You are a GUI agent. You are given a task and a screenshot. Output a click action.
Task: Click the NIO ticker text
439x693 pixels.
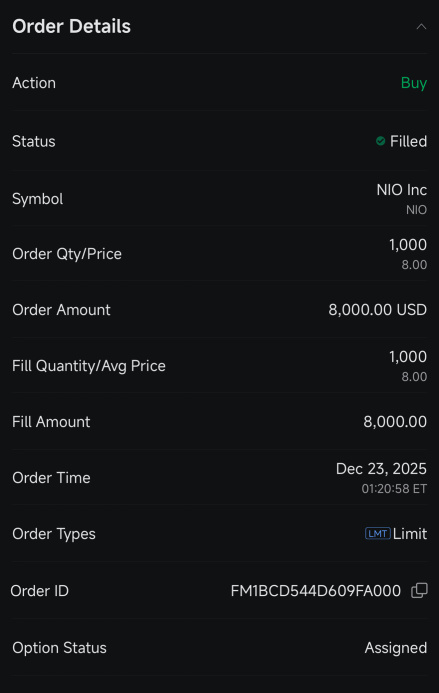[x=416, y=209]
